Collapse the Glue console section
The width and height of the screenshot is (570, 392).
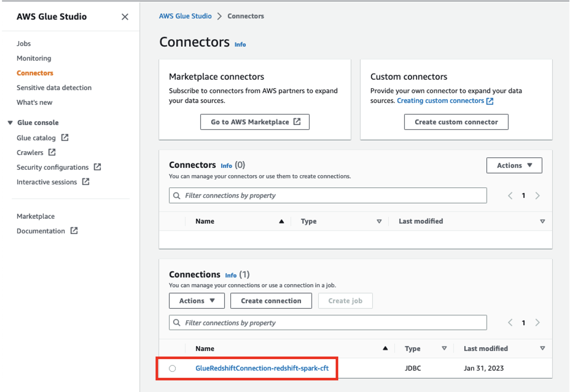point(10,123)
